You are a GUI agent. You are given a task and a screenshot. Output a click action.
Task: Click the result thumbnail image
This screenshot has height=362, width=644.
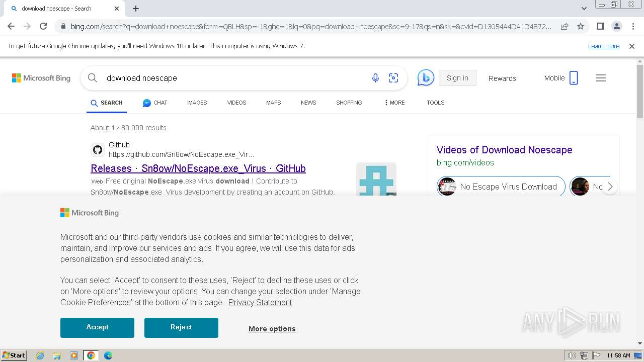[x=376, y=179]
